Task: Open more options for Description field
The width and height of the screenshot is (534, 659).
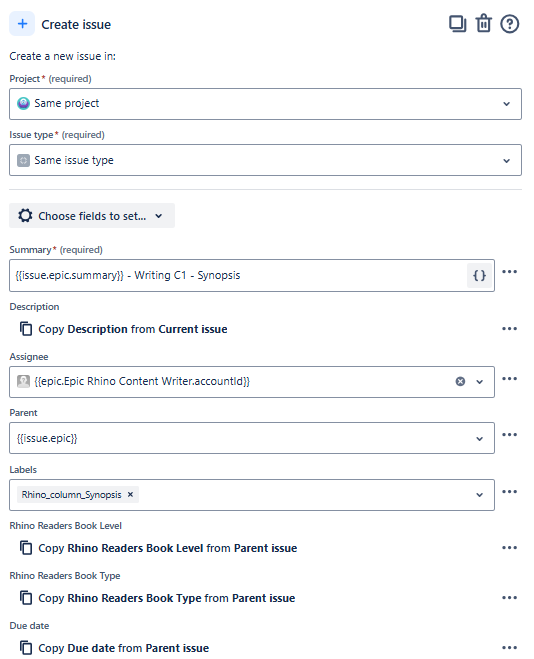Action: [510, 329]
